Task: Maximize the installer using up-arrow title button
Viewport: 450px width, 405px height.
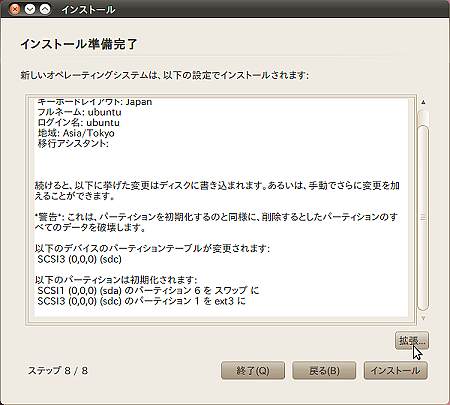Action: [45, 9]
